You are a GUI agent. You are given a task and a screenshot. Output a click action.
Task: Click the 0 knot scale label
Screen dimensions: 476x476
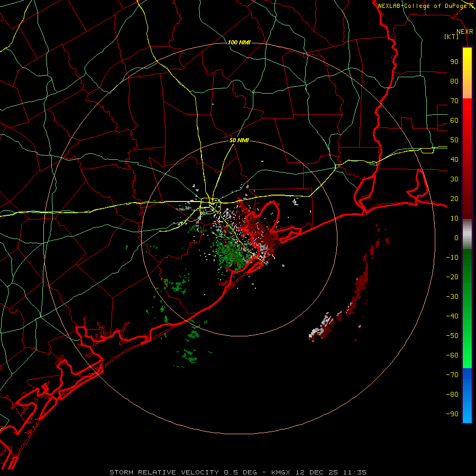pyautogui.click(x=456, y=238)
